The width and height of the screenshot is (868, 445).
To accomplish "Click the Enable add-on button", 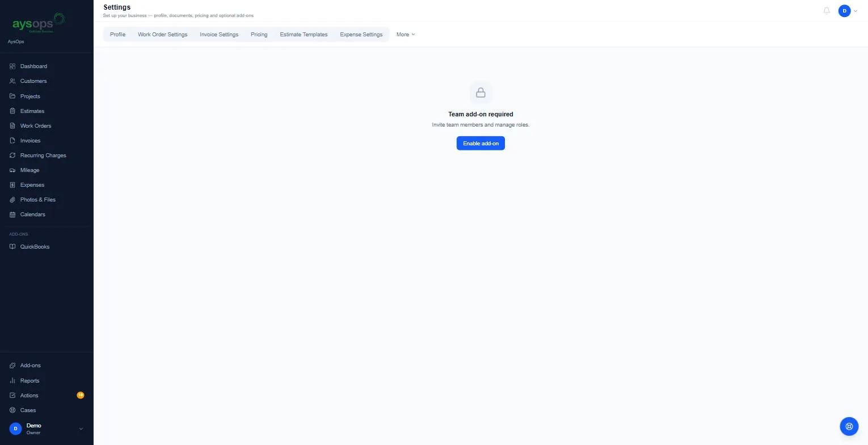I will (481, 144).
